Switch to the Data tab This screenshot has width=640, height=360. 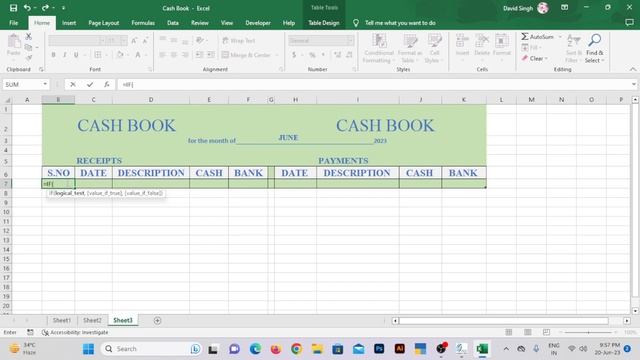pos(173,23)
